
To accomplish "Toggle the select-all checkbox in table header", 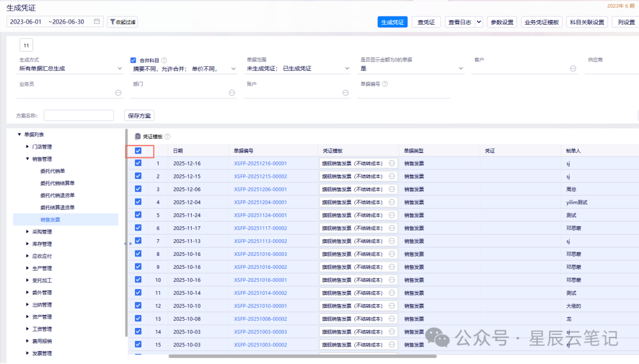I will [138, 151].
